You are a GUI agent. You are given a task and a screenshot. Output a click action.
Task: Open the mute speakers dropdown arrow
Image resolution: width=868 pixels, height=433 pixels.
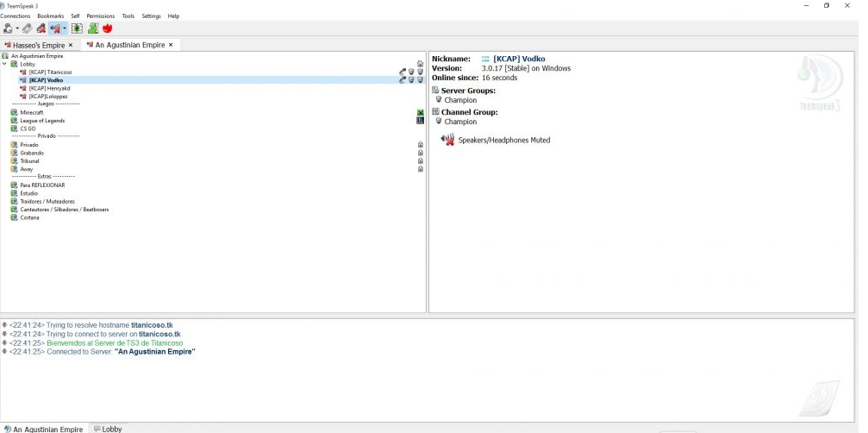click(x=65, y=28)
